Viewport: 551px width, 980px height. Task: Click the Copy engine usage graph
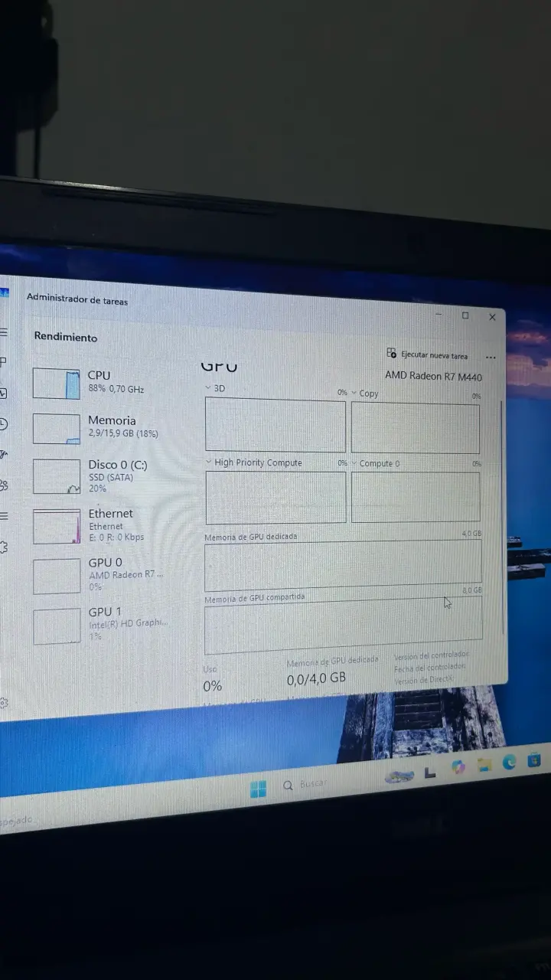coord(416,428)
